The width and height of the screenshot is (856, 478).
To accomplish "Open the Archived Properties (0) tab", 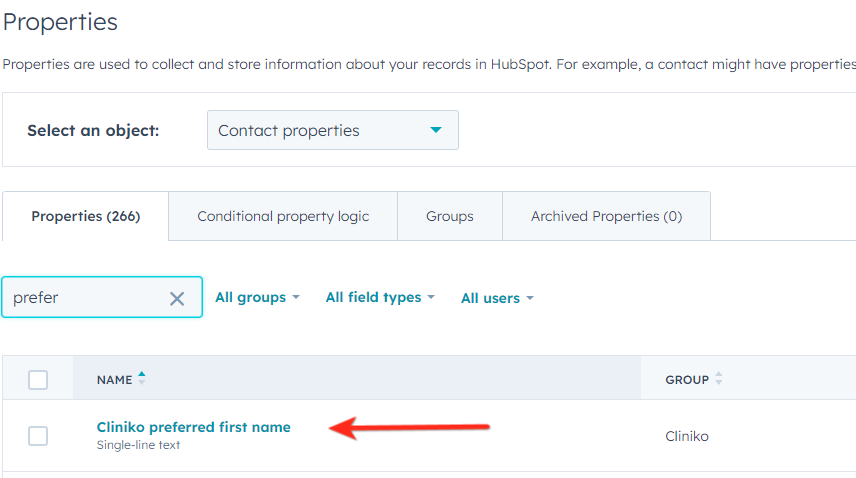I will [606, 216].
